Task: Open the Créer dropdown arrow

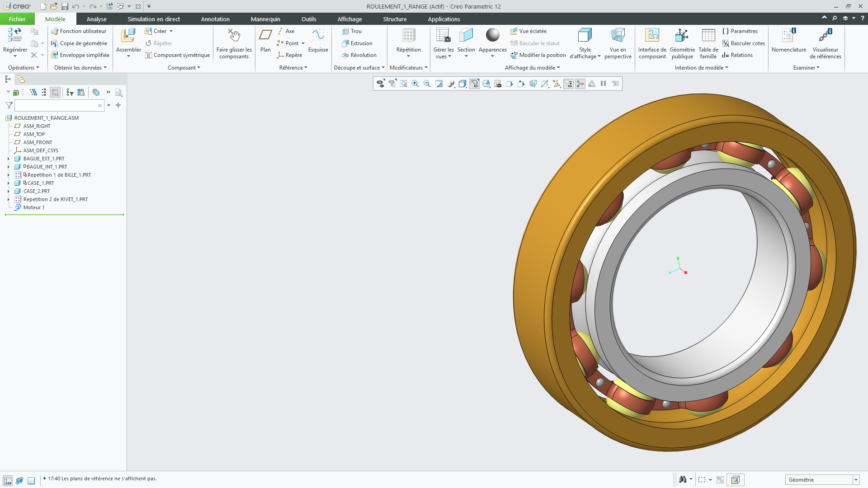Action: click(x=171, y=31)
